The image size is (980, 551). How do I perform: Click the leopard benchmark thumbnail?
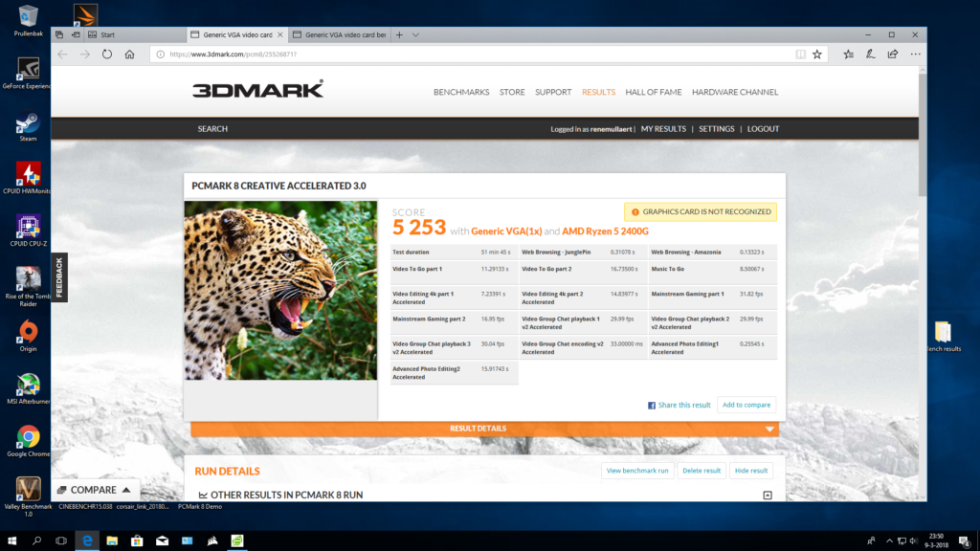280,291
